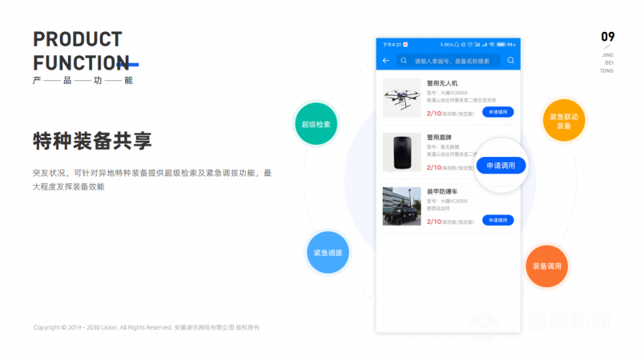Tap the enlarged 申请调用 button for 警用盾牌
644x360 pixels.
click(501, 166)
